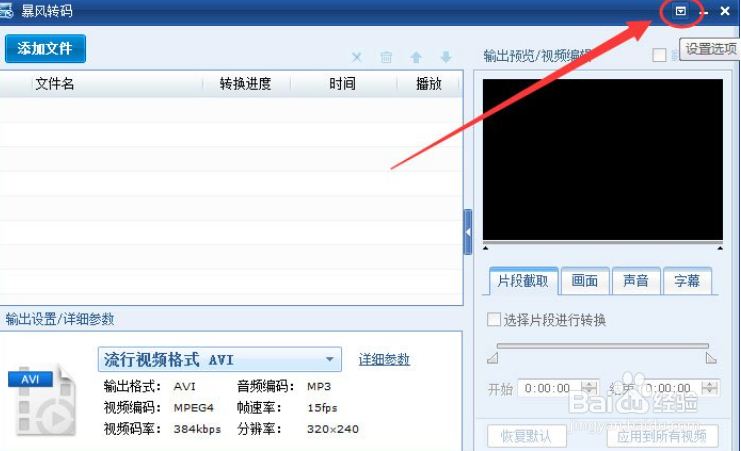
Task: Click the 添加文件 button
Action: click(x=45, y=48)
